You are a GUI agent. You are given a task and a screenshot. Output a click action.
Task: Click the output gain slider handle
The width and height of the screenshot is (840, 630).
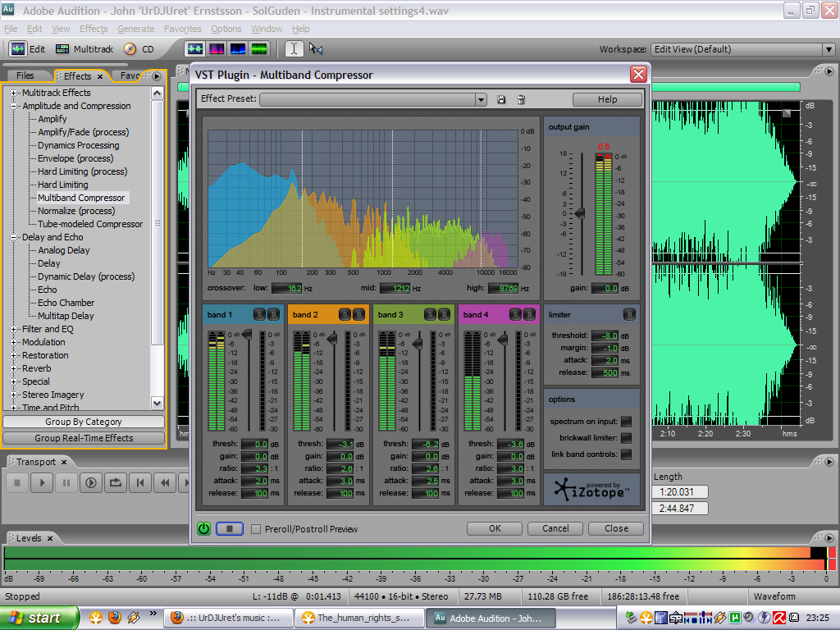pyautogui.click(x=580, y=213)
